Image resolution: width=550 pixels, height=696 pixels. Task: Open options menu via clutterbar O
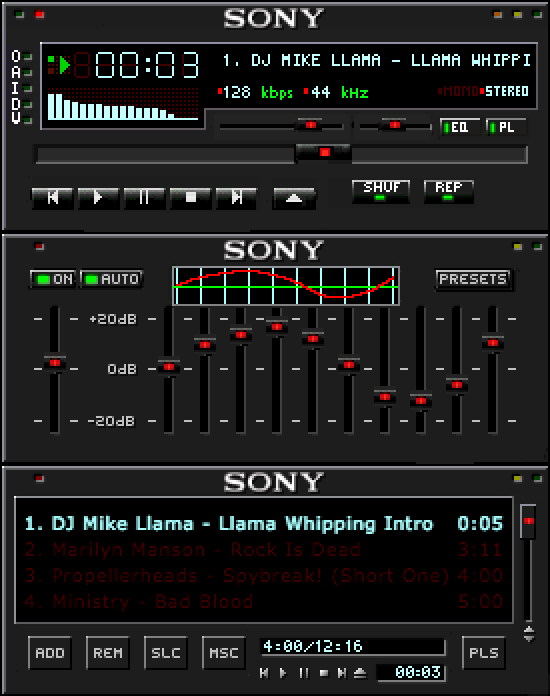[x=16, y=56]
